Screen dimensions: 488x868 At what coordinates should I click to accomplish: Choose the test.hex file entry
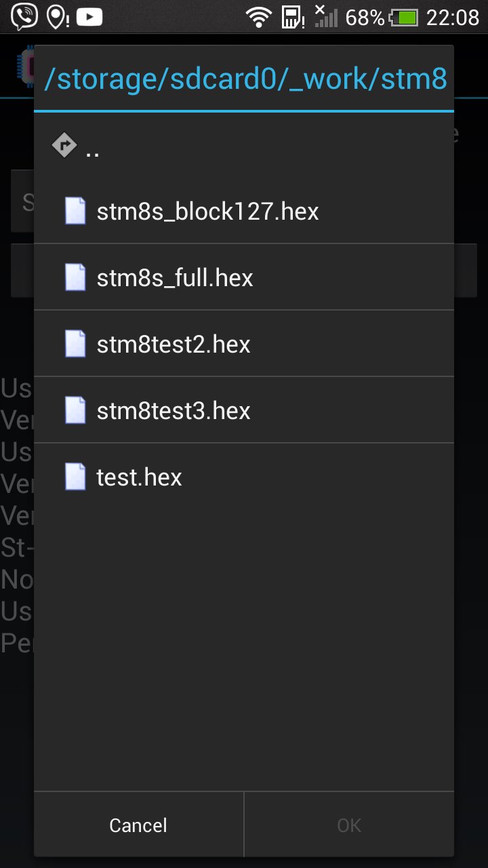click(x=139, y=477)
